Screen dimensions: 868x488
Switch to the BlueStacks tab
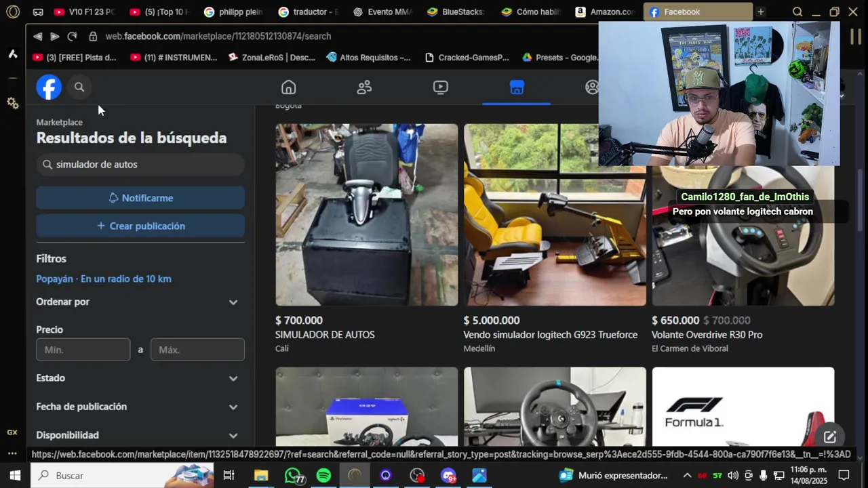tap(458, 12)
